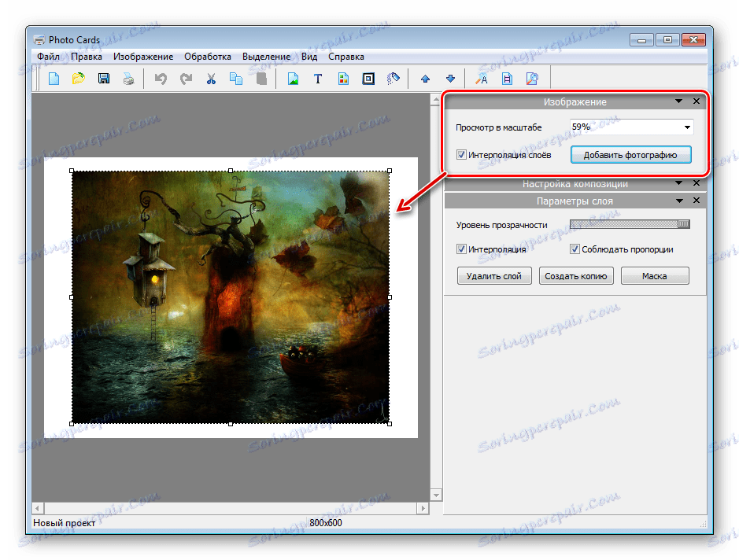Collapse the Параметры слоя panel arrow

pos(678,201)
